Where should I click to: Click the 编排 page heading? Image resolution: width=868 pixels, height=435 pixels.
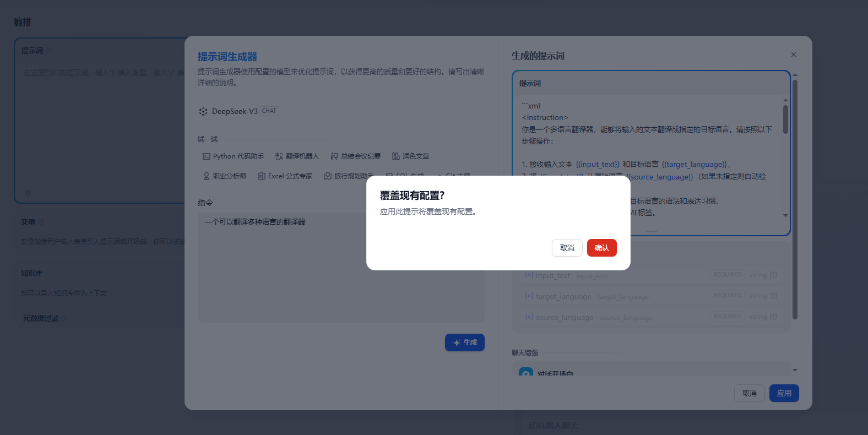click(x=23, y=22)
